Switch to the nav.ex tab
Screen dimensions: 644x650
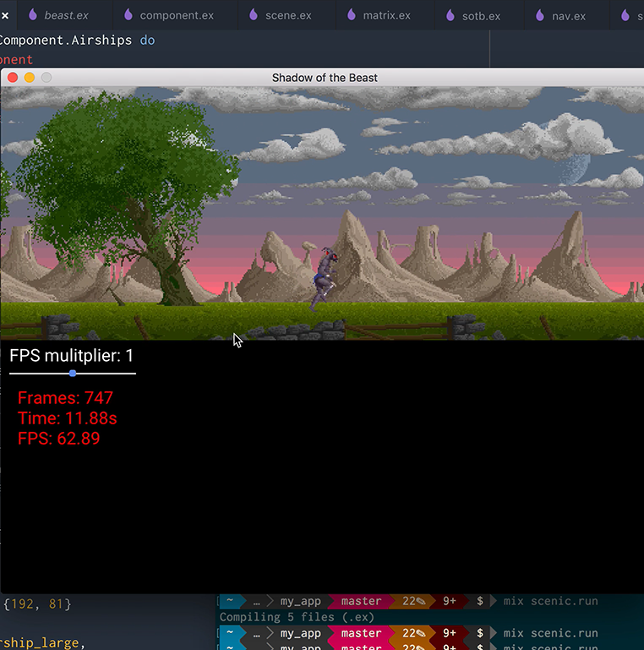point(568,16)
